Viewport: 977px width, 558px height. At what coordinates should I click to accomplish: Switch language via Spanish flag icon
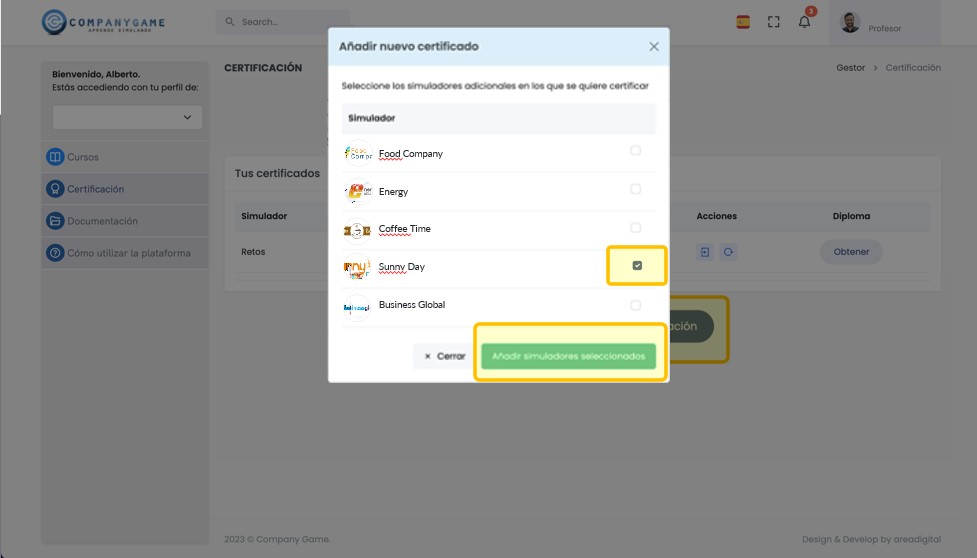click(x=743, y=22)
